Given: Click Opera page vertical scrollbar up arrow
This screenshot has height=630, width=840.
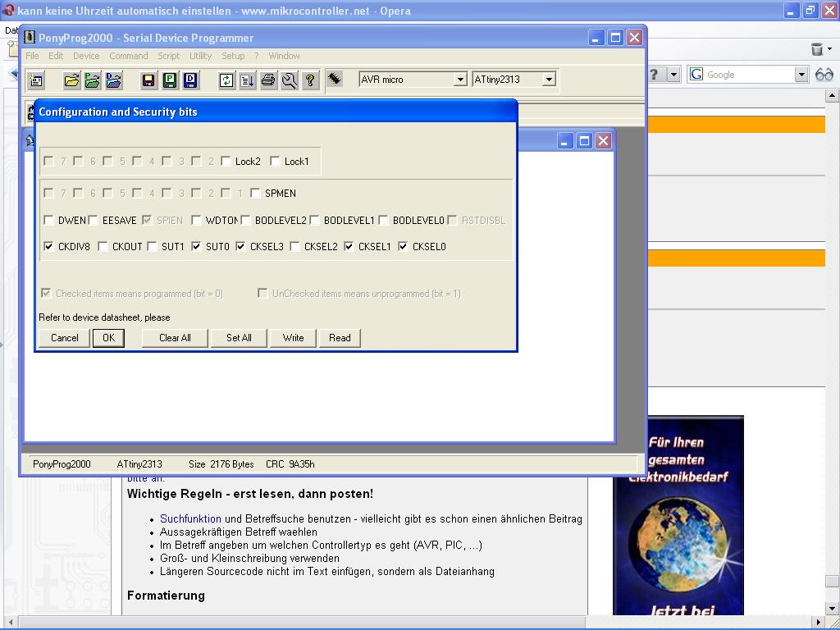Looking at the screenshot, I should click(832, 96).
